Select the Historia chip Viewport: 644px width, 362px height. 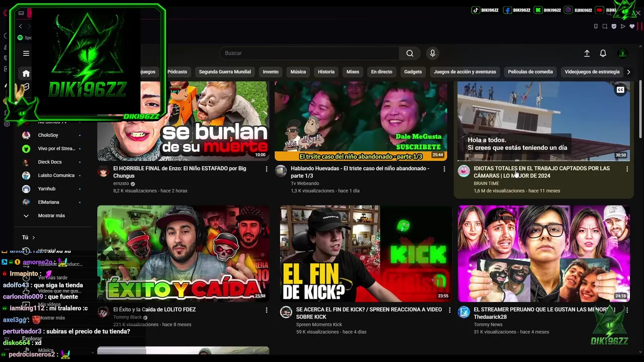point(326,72)
